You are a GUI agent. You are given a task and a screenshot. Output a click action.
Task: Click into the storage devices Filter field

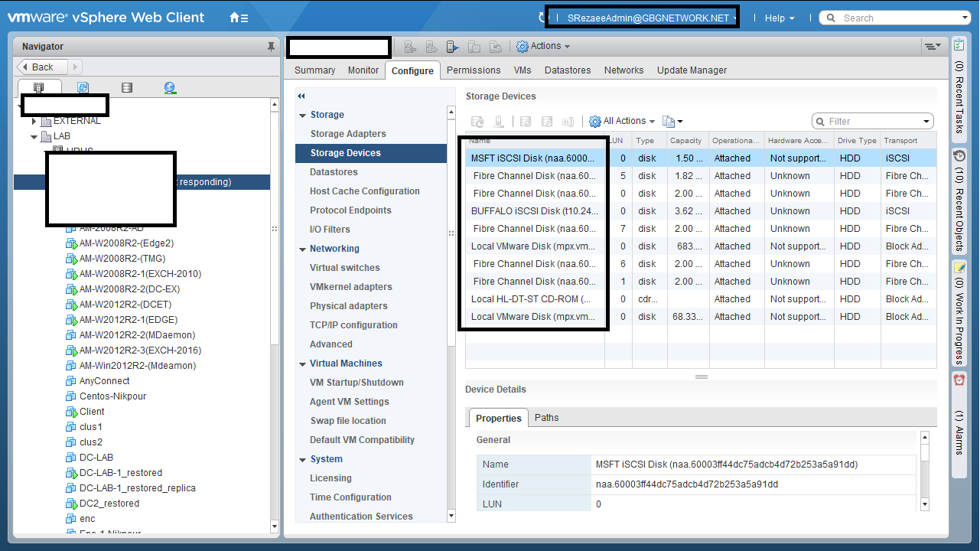[872, 121]
